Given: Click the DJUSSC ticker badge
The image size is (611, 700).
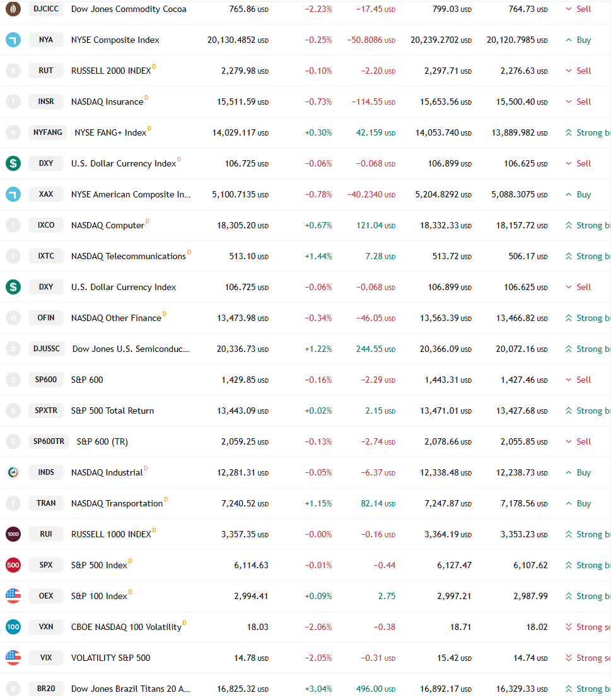Looking at the screenshot, I should [47, 349].
